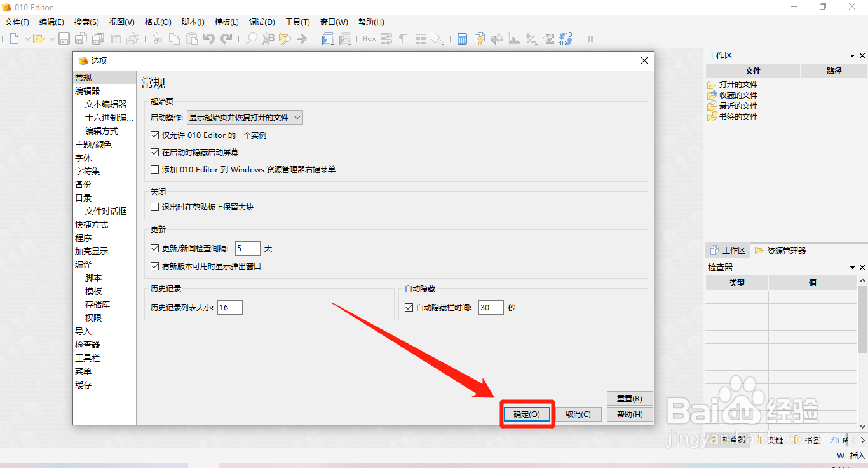
Task: Toggle auto-hide bar time checkbox
Action: (x=409, y=308)
